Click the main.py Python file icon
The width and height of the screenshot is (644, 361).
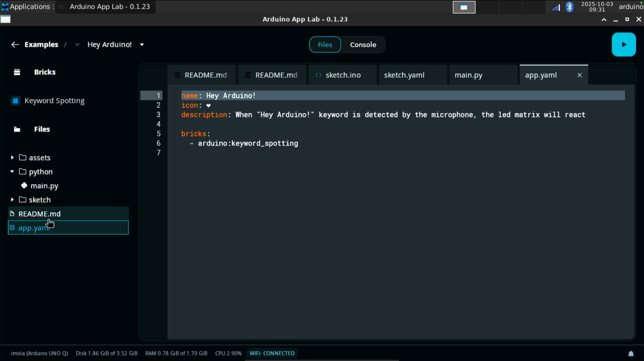24,186
